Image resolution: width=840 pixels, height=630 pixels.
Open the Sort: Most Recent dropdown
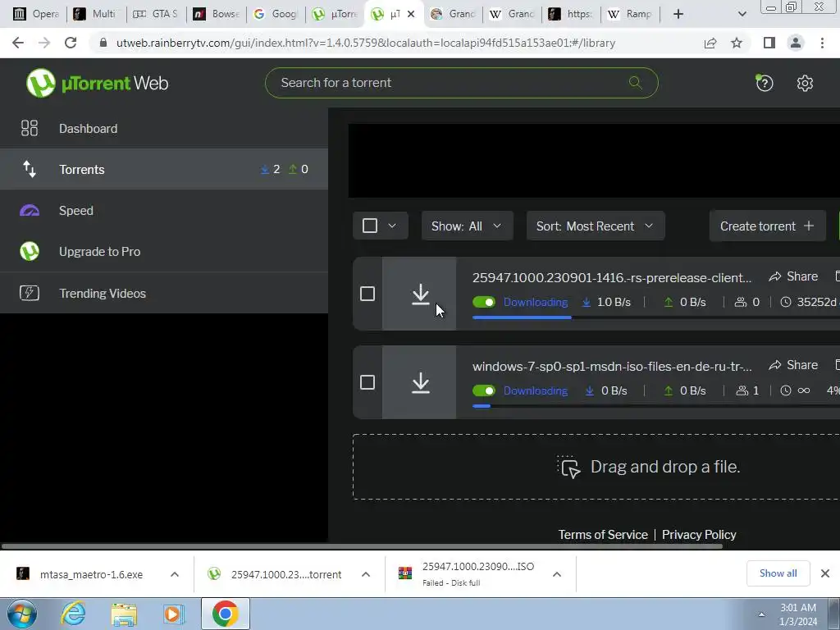(596, 226)
